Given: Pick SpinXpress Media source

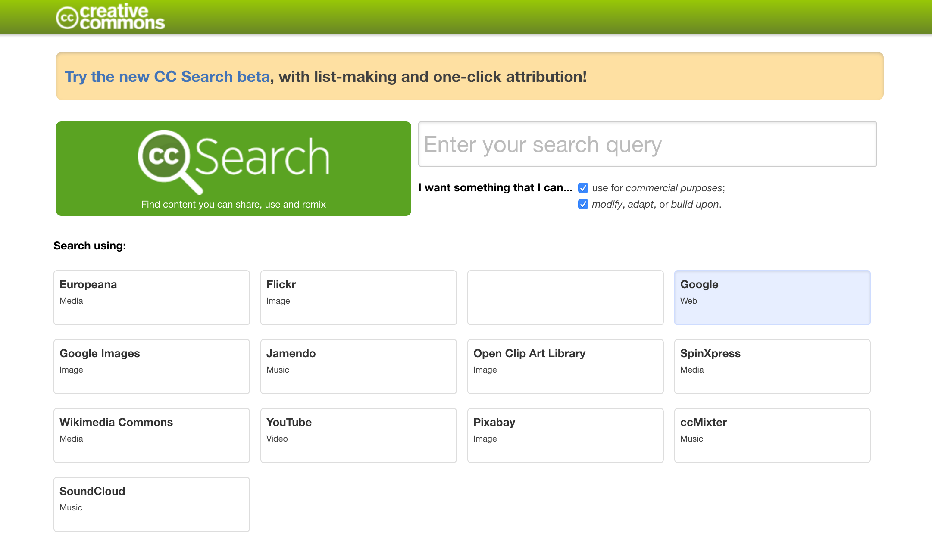Looking at the screenshot, I should tap(772, 367).
